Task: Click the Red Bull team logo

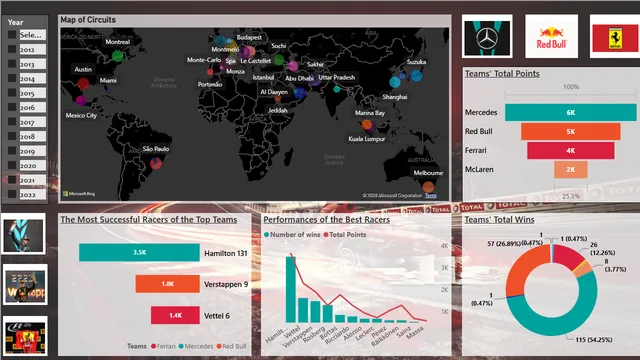Action: coord(551,36)
